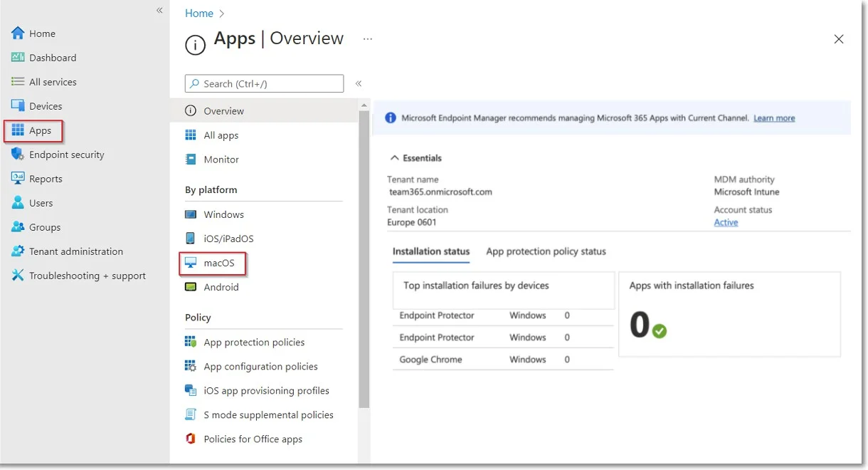Collapse the Essentials section
Viewport: 868px width, 470px height.
416,158
